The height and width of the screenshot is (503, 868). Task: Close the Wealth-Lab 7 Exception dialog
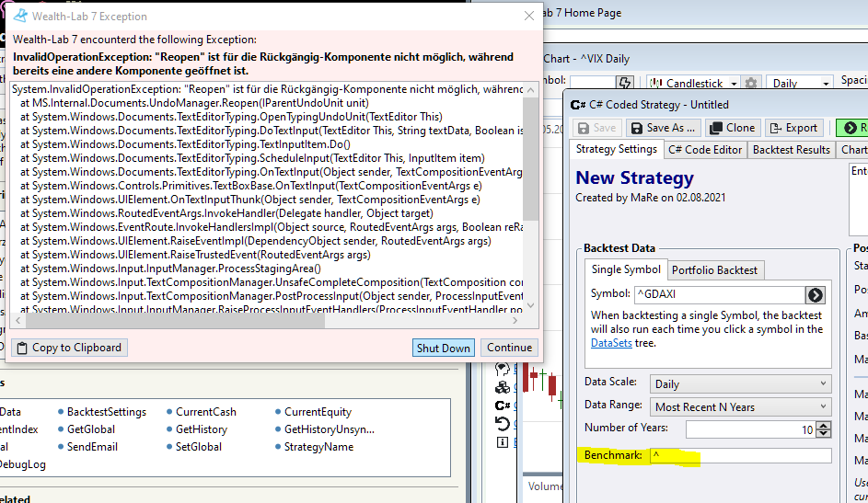tap(528, 16)
